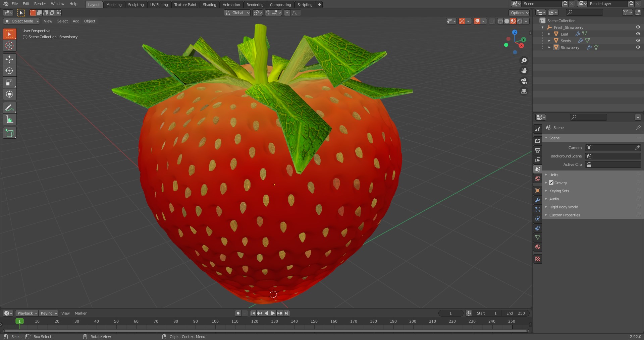The width and height of the screenshot is (644, 340).
Task: Expand the Seeds object in outliner
Action: [x=549, y=41]
